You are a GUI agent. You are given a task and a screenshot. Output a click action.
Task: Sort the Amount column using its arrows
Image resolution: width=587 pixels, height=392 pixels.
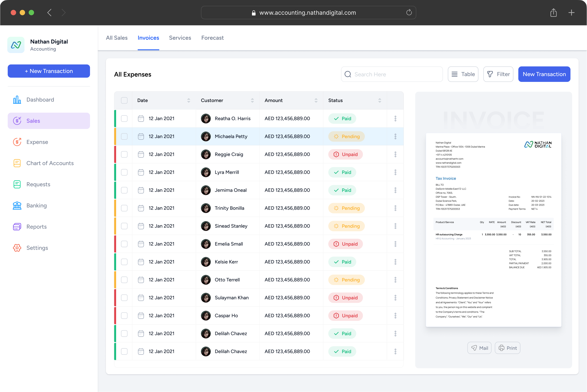point(316,100)
